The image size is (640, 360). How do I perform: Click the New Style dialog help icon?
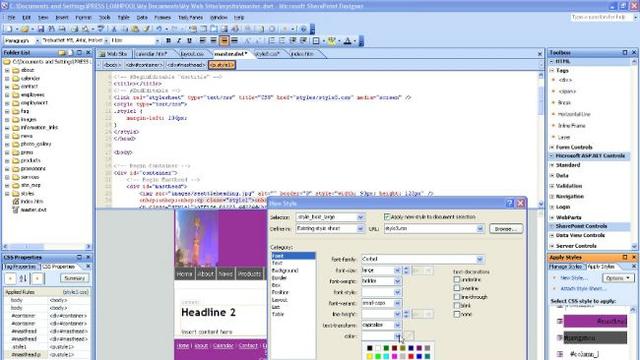point(509,203)
